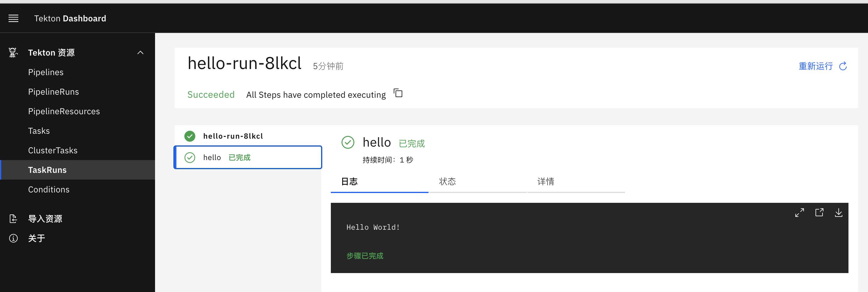Click the Succeeded status text

tap(211, 95)
